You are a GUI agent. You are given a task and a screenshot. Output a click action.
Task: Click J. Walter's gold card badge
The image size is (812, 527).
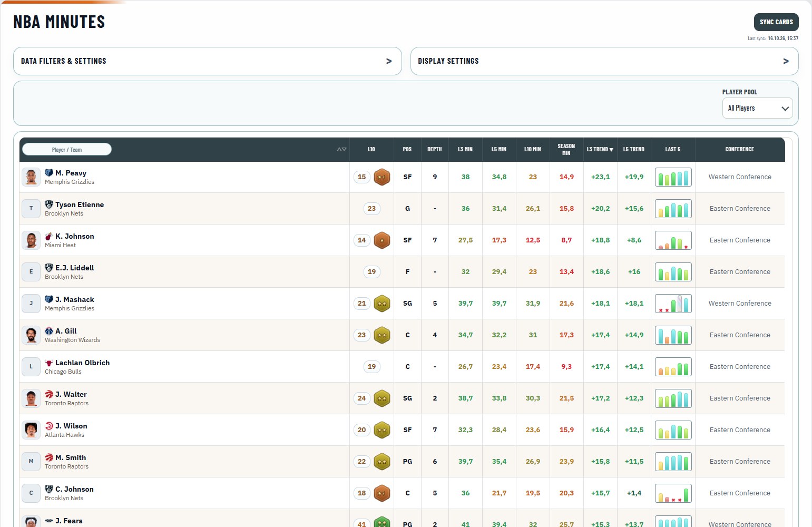(382, 398)
